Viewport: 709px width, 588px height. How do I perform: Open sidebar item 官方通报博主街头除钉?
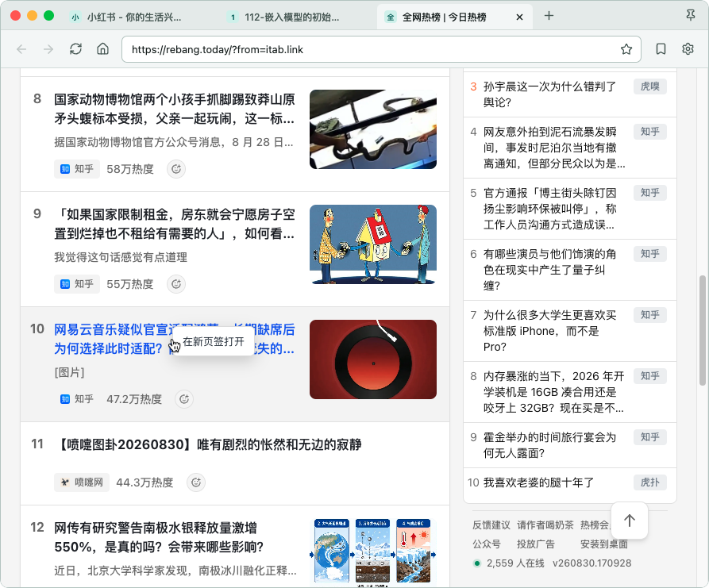click(x=550, y=209)
